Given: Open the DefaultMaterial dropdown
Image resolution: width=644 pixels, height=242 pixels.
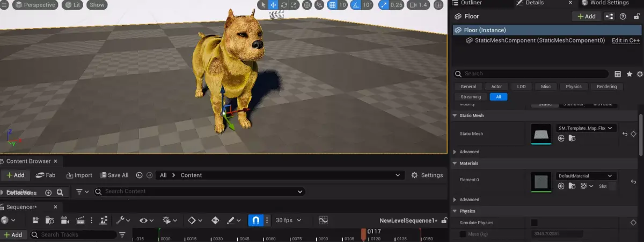Looking at the screenshot, I should click(x=586, y=176).
